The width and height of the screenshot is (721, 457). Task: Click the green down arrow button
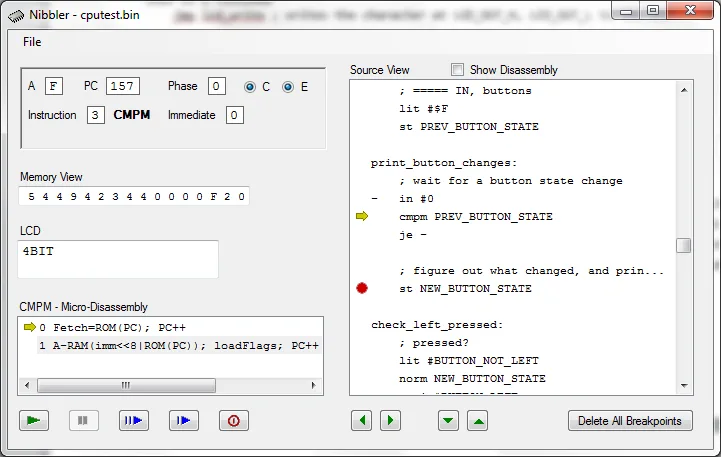click(448, 420)
